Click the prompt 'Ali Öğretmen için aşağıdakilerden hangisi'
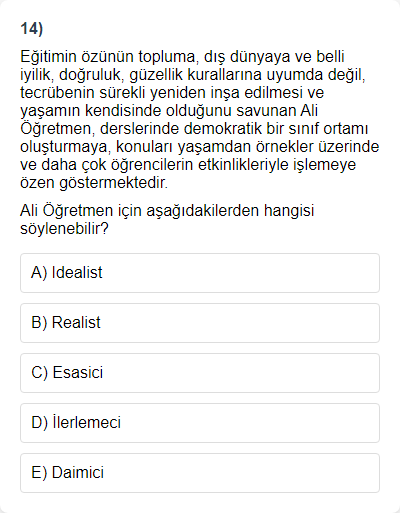Viewport: 400px width, 513px height. tap(167, 211)
